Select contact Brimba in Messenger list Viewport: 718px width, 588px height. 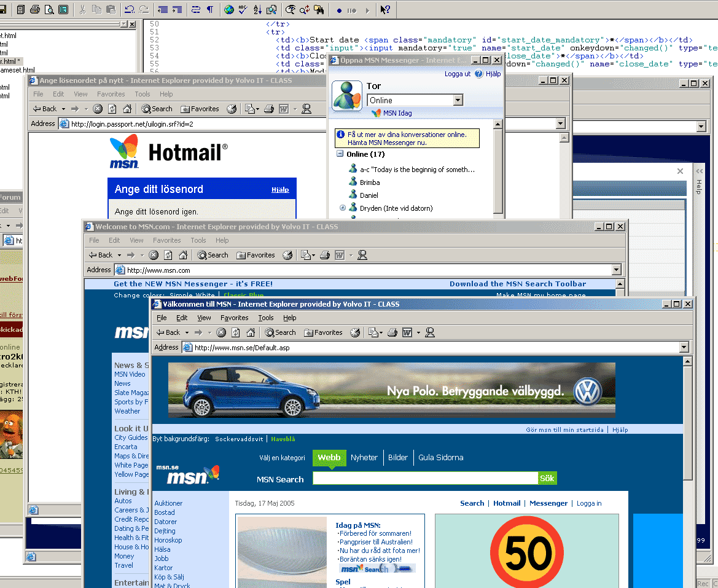[x=370, y=182]
